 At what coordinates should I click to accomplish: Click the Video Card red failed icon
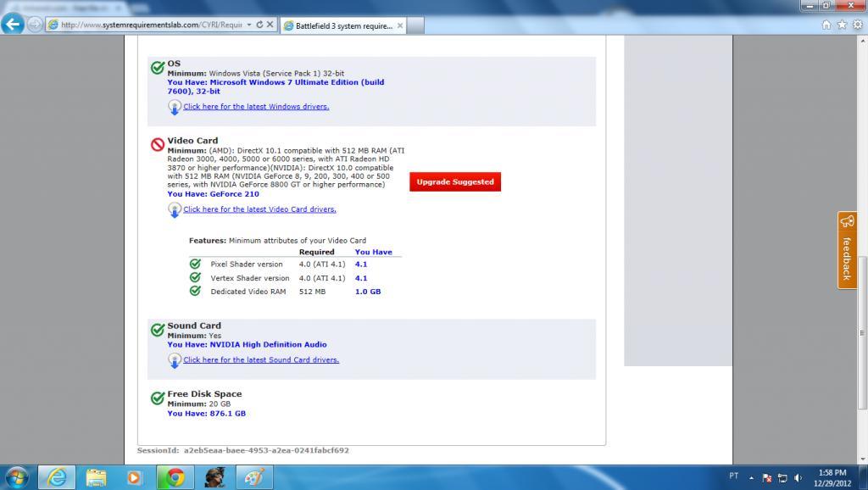pos(158,144)
